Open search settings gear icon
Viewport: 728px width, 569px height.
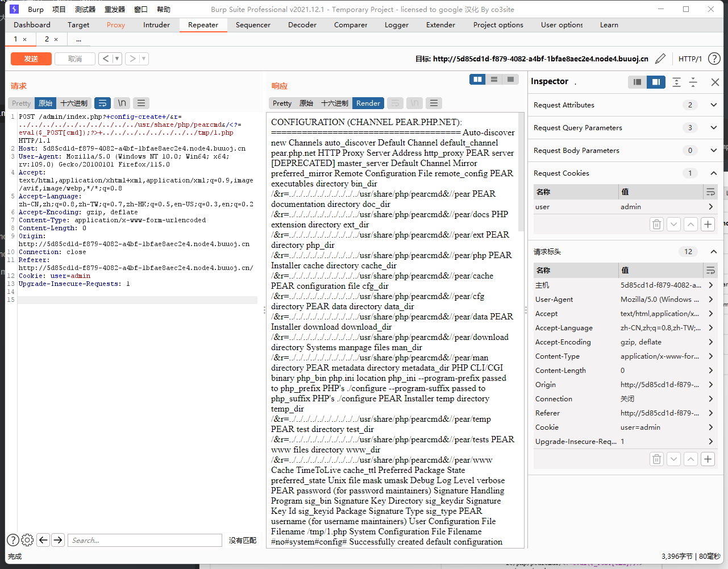[27, 540]
